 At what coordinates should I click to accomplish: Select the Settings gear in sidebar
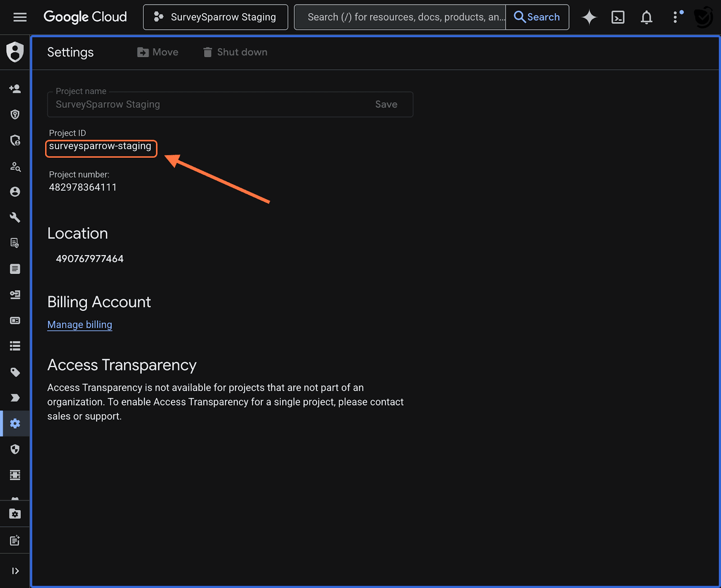[15, 424]
